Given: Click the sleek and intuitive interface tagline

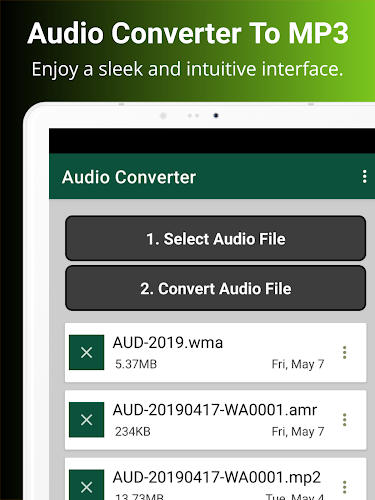Looking at the screenshot, I should (187, 69).
